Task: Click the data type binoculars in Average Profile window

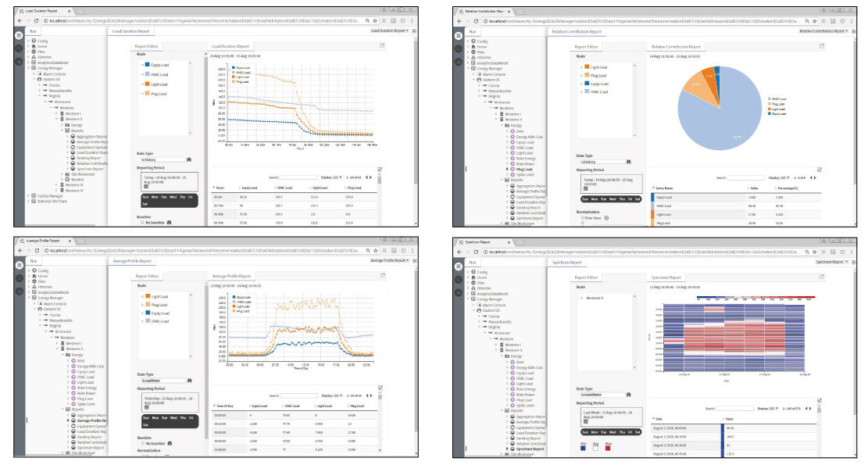Action: (189, 381)
